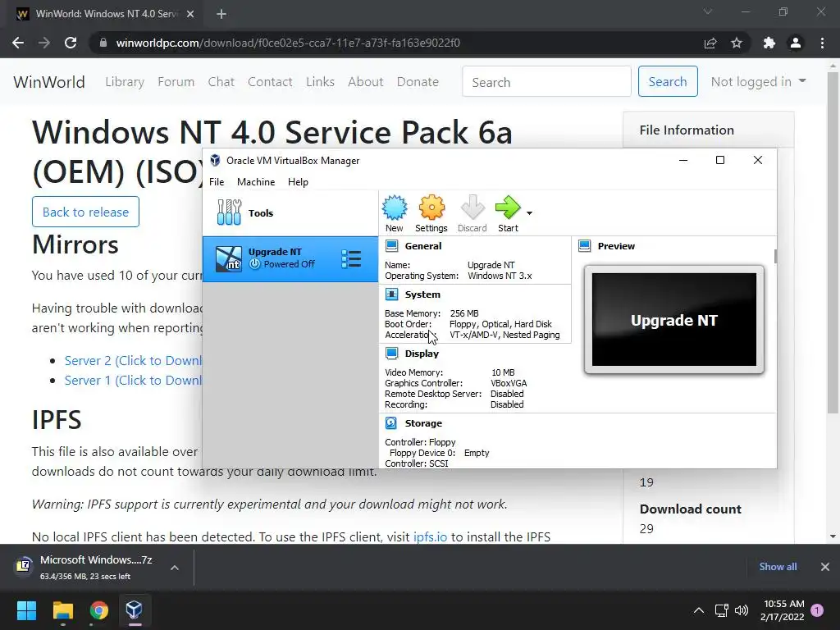
Task: Click the Server 1 download link
Action: (x=133, y=381)
